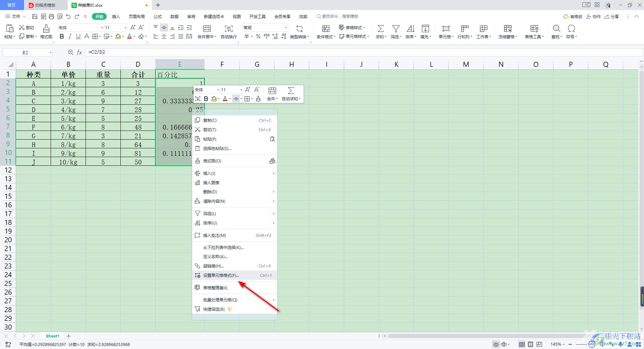
Task: Click the Print Preview icon
Action: click(60, 16)
